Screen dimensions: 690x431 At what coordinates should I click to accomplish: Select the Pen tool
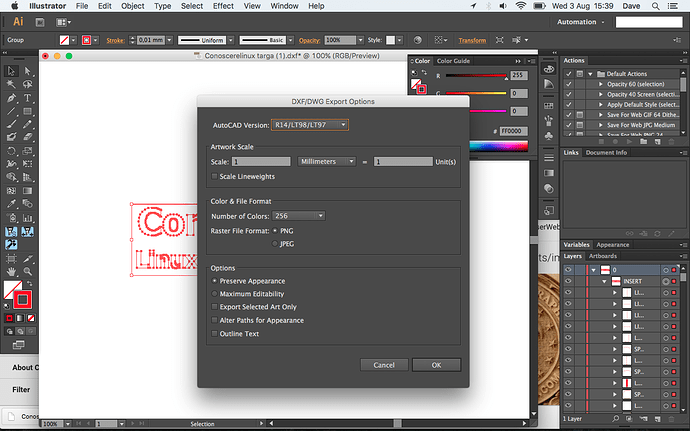[x=11, y=98]
